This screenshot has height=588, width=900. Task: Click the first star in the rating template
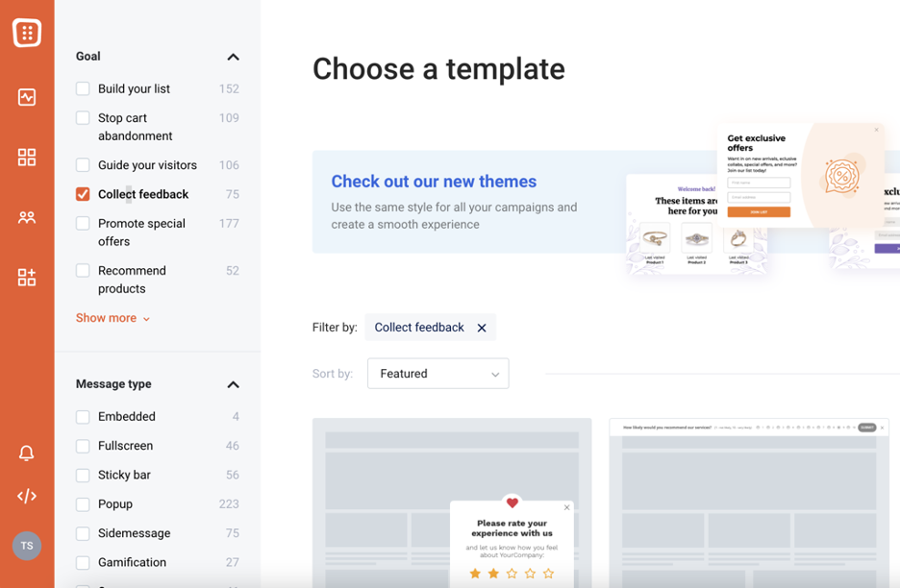pos(475,573)
